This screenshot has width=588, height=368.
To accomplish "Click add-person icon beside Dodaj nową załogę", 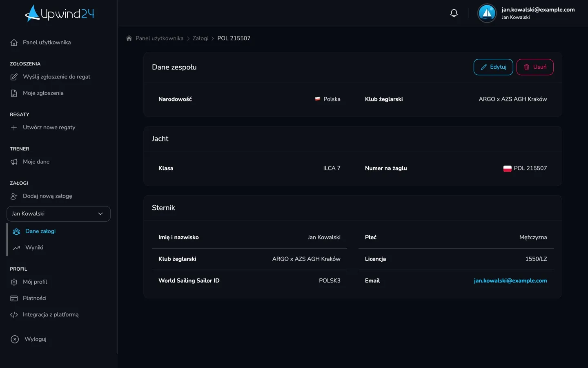I will [x=14, y=196].
